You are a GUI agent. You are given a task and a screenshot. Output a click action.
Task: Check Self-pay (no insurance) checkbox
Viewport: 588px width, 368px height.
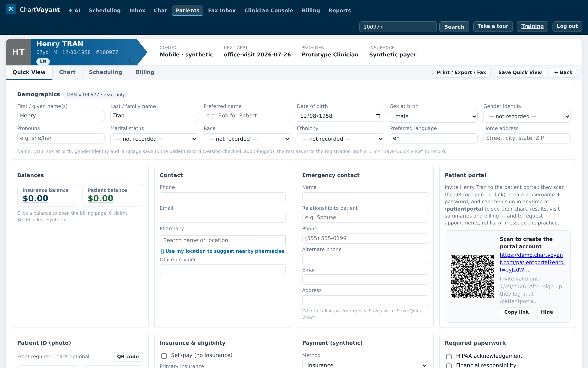[x=164, y=356]
